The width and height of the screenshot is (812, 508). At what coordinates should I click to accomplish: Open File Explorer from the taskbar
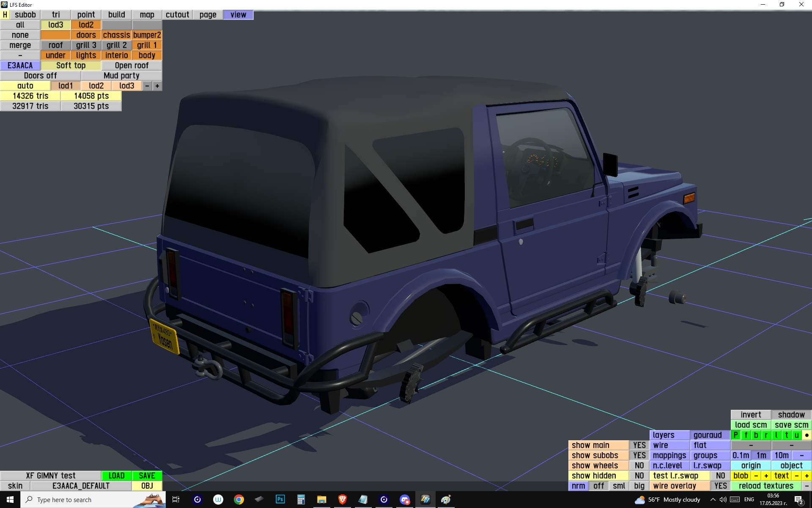[321, 500]
